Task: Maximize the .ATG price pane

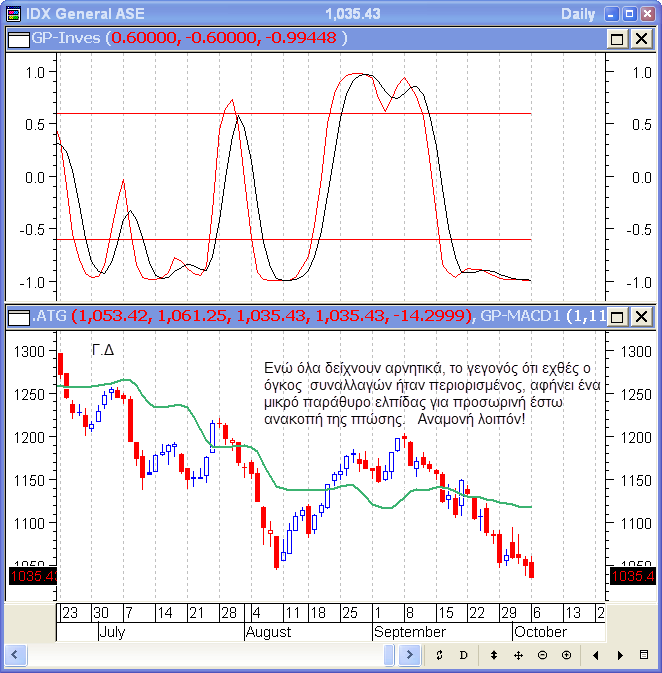Action: point(617,317)
